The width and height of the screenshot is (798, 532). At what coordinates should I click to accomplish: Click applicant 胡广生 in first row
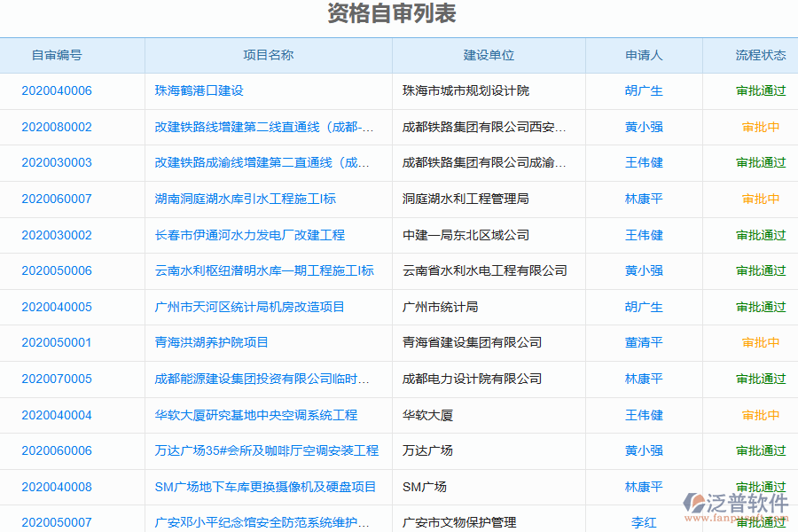pyautogui.click(x=645, y=90)
